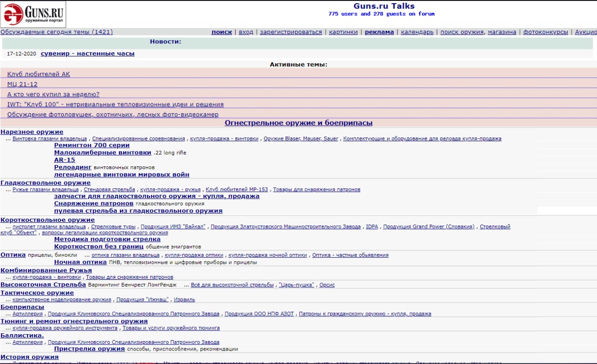Open the Нарезное оружие forum
The image size is (597, 364).
(x=32, y=132)
